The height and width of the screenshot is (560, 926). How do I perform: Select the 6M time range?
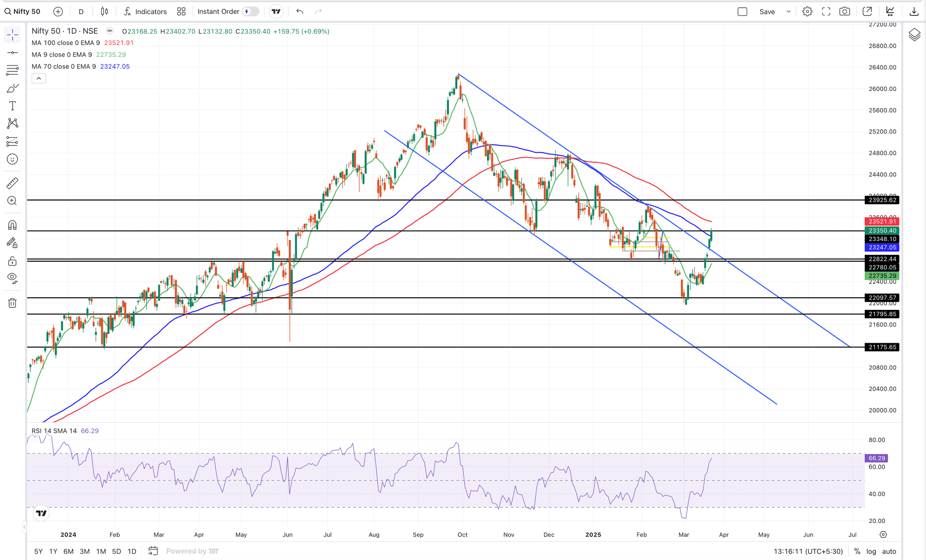pos(68,551)
